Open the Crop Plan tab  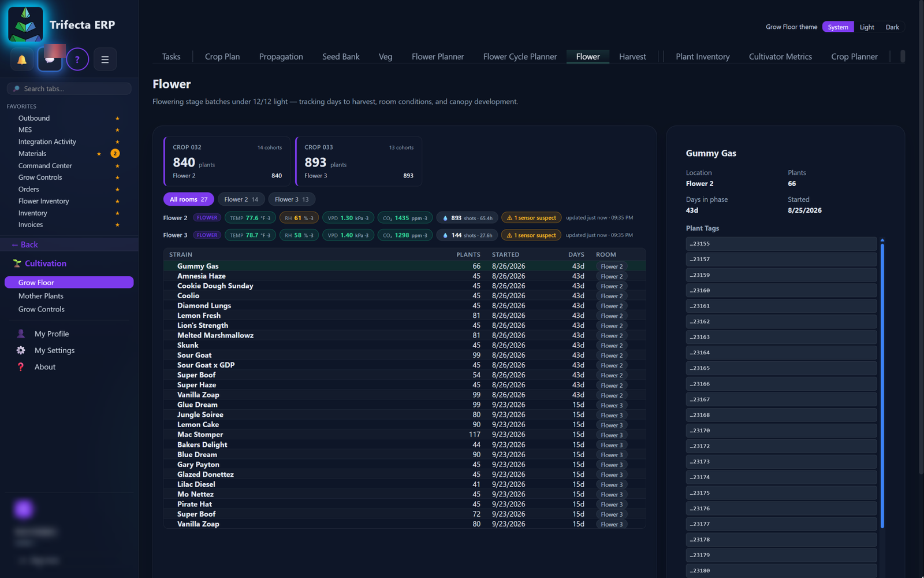[222, 57]
